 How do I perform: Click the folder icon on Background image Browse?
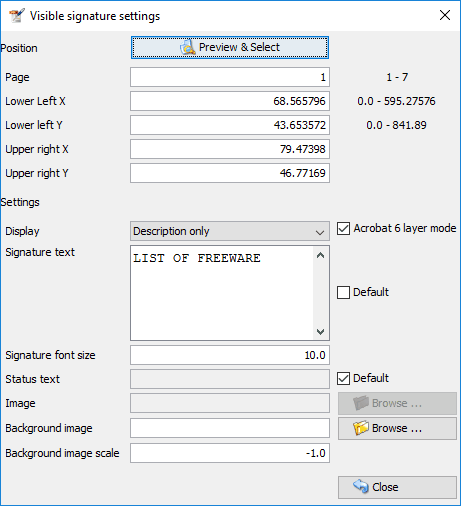point(361,428)
